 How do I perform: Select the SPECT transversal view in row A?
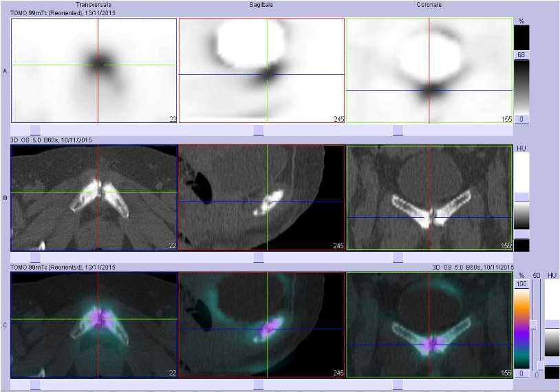tap(94, 70)
